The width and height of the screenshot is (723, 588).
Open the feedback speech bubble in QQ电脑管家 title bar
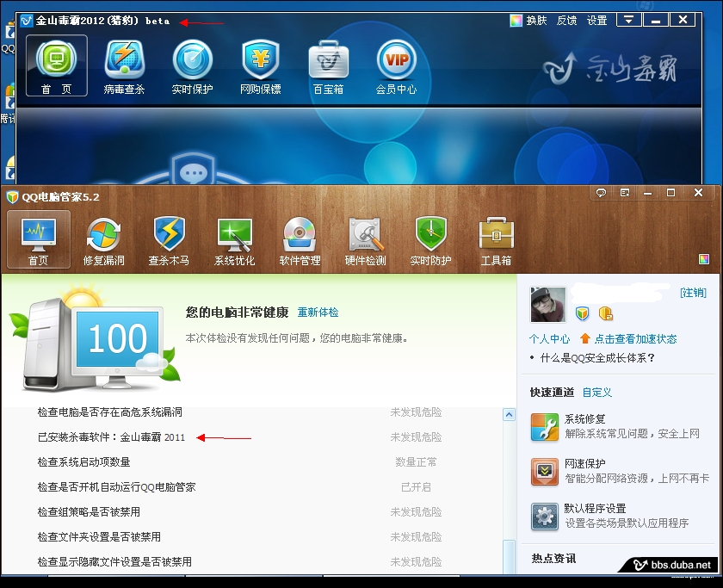[602, 193]
